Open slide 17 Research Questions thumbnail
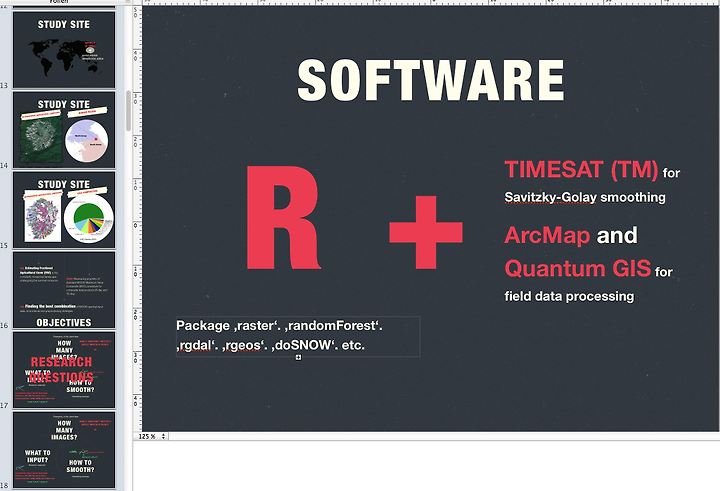This screenshot has width=720, height=491. click(64, 370)
